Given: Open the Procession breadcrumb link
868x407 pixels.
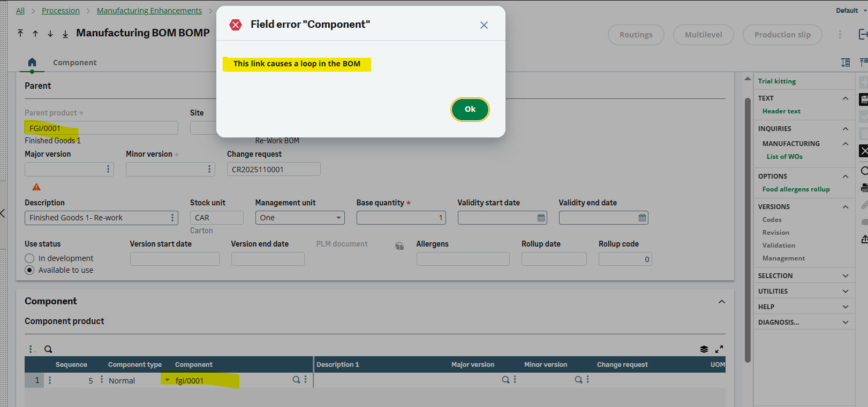Looking at the screenshot, I should (x=61, y=11).
